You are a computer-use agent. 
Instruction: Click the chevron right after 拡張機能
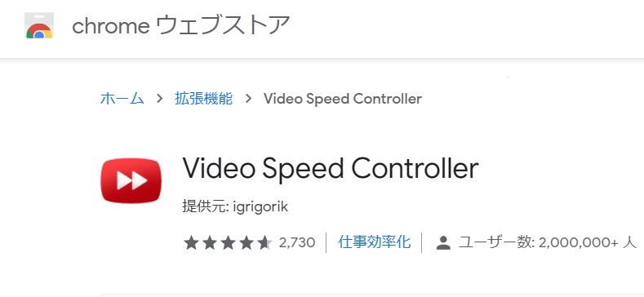pos(248,99)
